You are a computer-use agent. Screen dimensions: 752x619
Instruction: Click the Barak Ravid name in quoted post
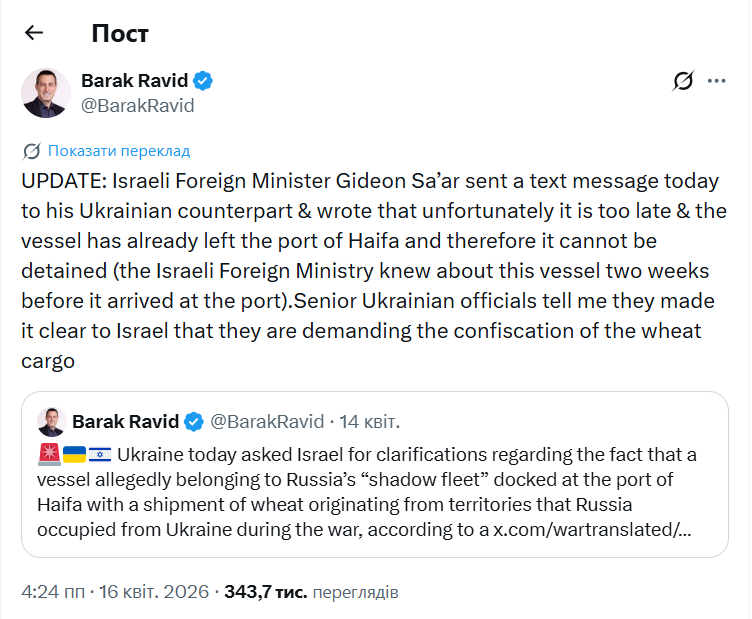click(x=126, y=421)
